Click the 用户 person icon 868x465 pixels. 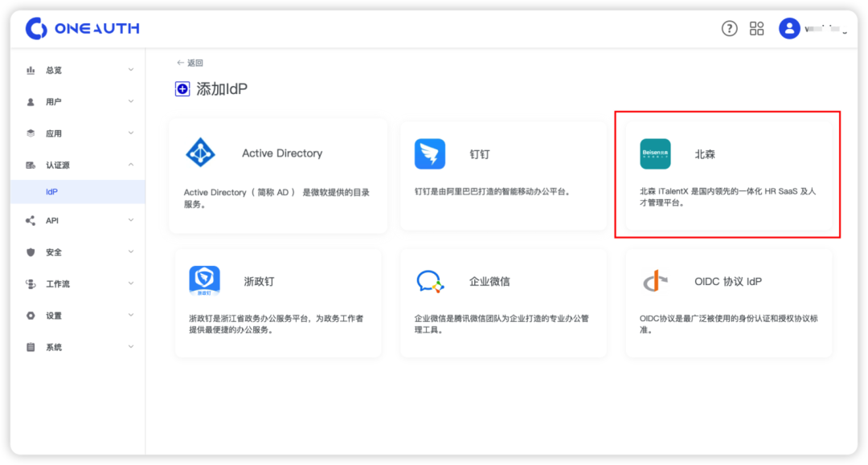[x=31, y=102]
